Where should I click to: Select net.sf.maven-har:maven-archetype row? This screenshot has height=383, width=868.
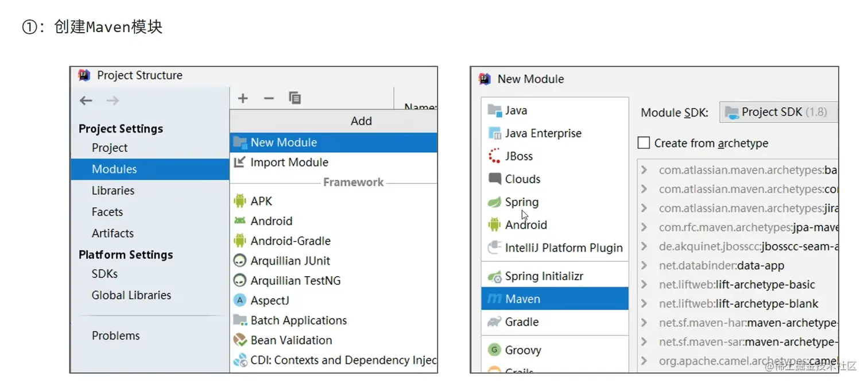pyautogui.click(x=738, y=323)
